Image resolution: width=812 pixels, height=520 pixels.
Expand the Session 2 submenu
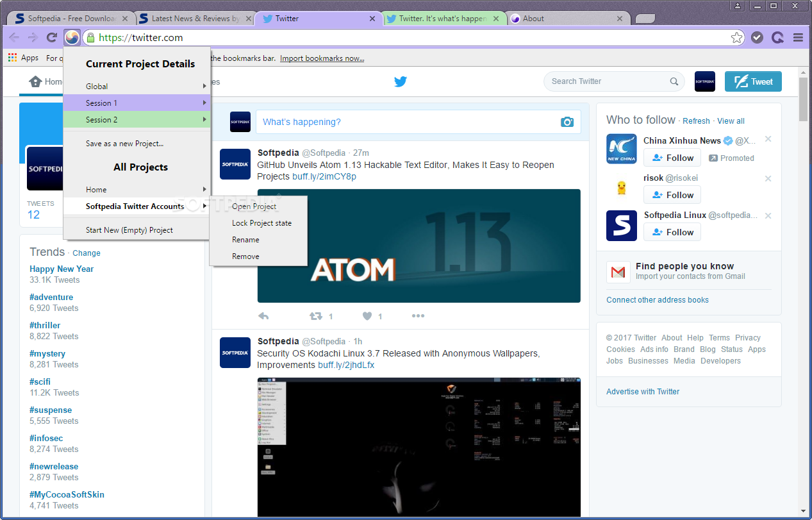[137, 120]
